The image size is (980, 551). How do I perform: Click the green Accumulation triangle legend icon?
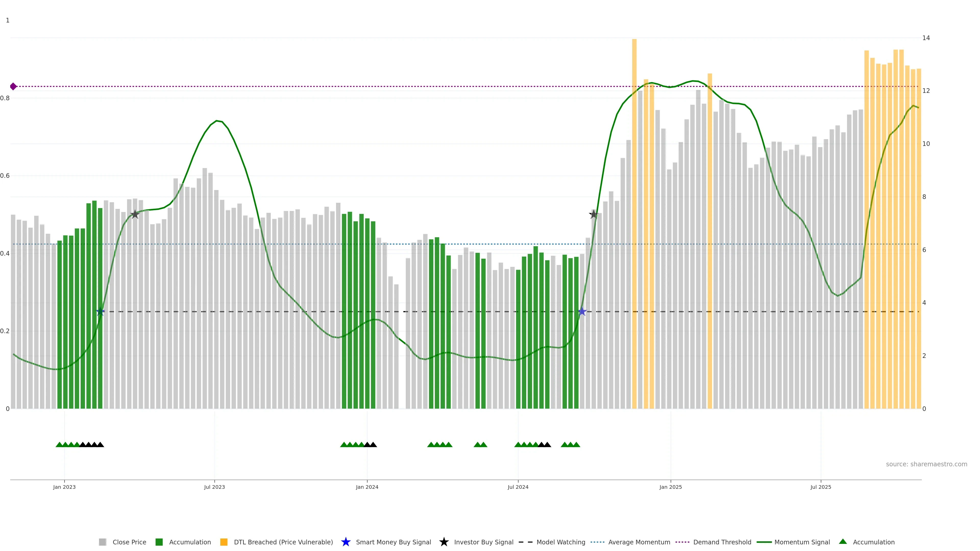coord(843,542)
